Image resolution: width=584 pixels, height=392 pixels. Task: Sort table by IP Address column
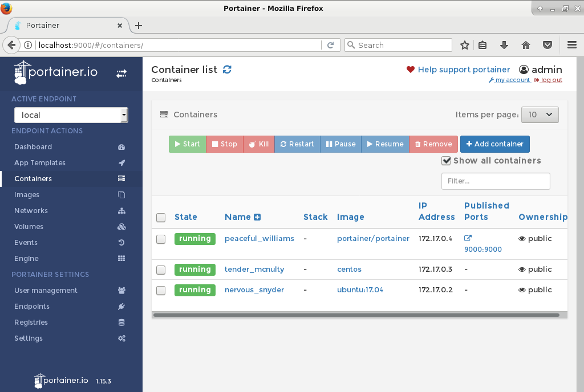(436, 211)
